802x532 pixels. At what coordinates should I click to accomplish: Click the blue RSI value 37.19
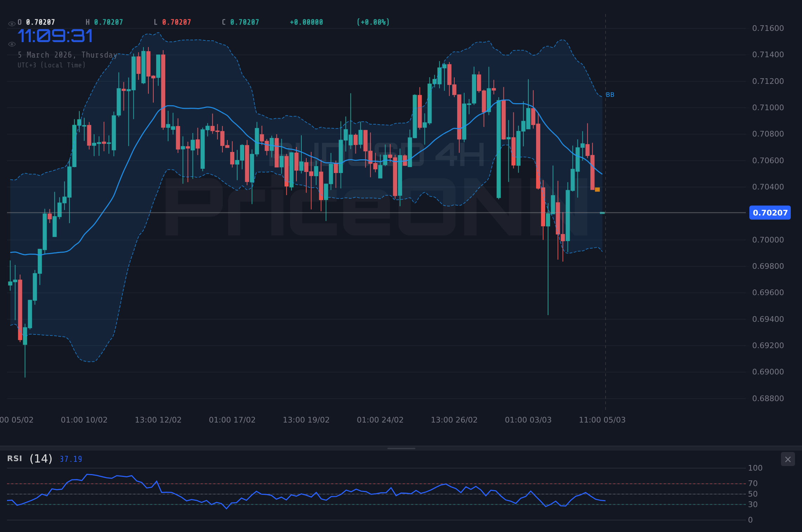[71, 459]
